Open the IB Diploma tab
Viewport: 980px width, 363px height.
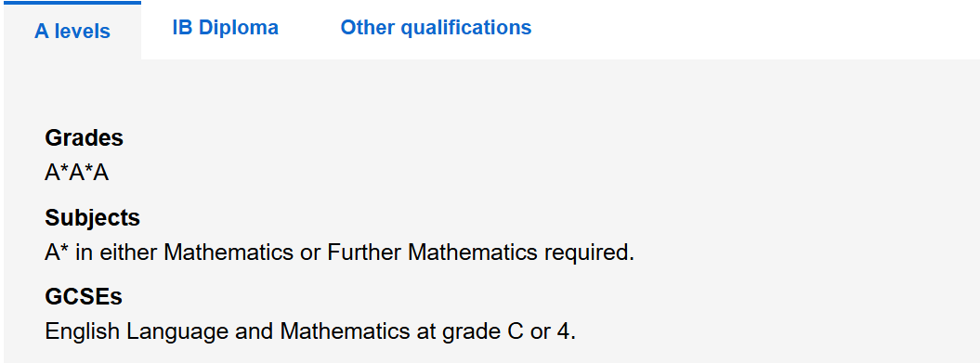(225, 28)
